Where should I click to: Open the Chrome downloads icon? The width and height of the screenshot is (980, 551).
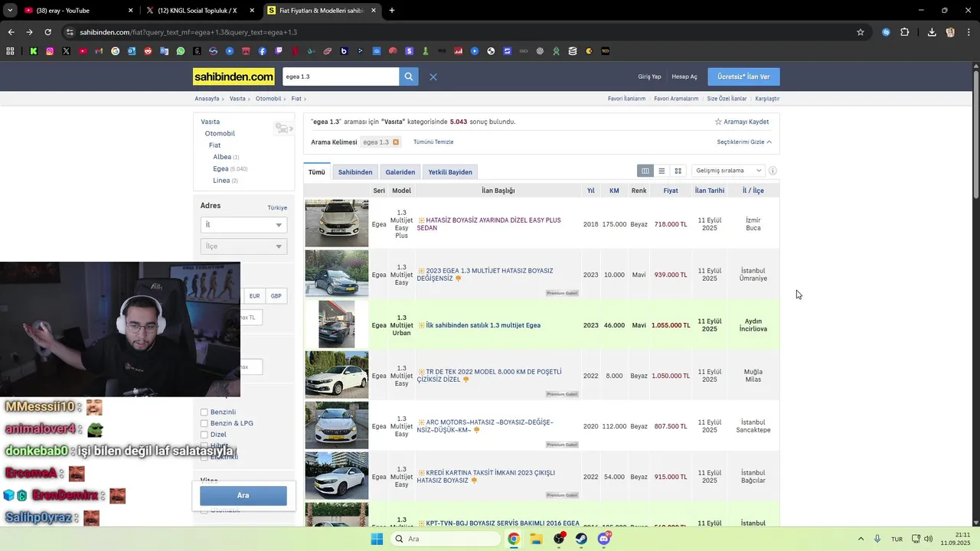pyautogui.click(x=932, y=32)
